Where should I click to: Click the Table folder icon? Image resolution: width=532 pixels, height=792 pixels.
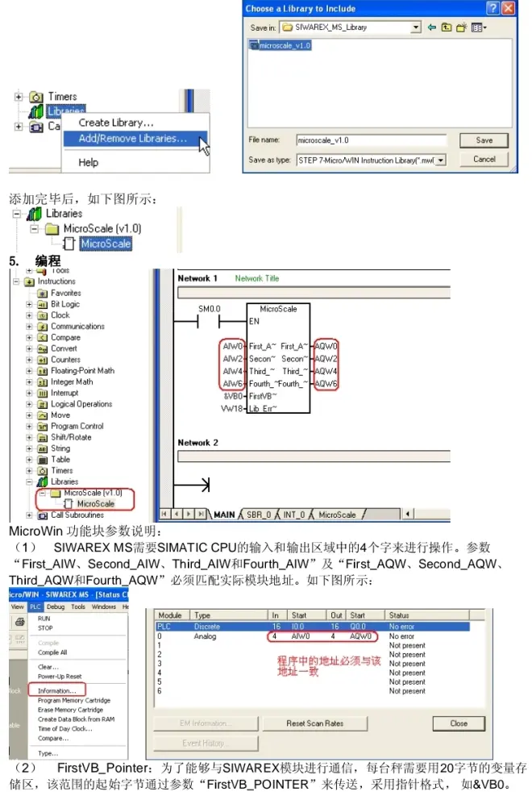pyautogui.click(x=43, y=460)
